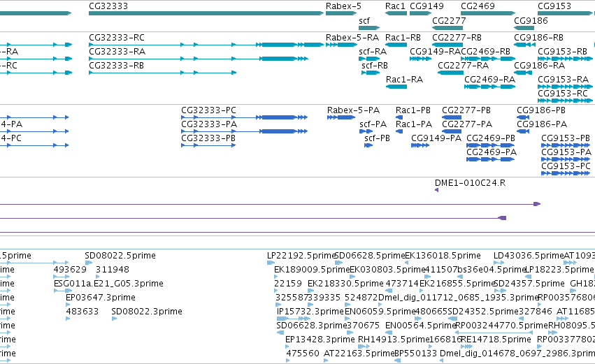This screenshot has height=364, width=595.
Task: Click transcript scf-RB
Action: click(x=371, y=73)
